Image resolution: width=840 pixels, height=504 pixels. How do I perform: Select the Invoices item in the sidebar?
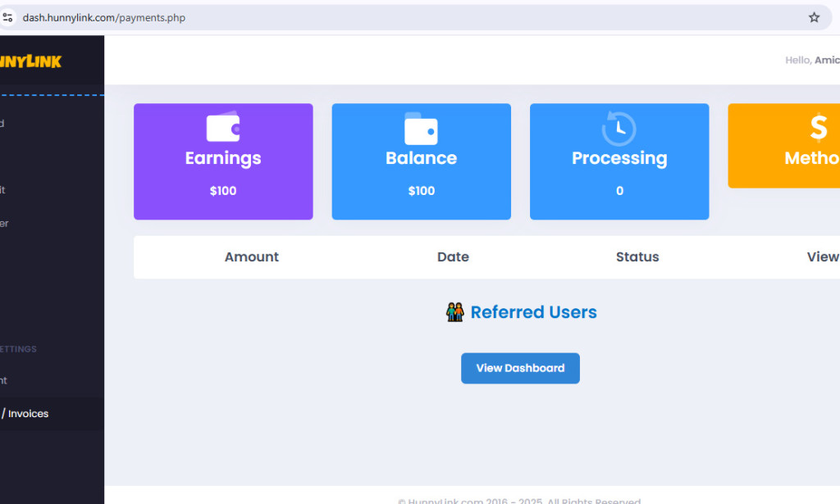(29, 414)
